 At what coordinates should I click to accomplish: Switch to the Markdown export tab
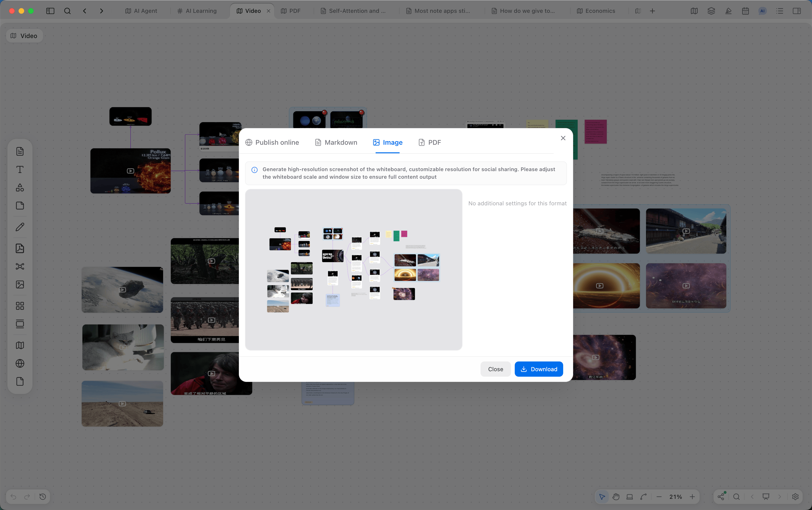click(x=336, y=142)
